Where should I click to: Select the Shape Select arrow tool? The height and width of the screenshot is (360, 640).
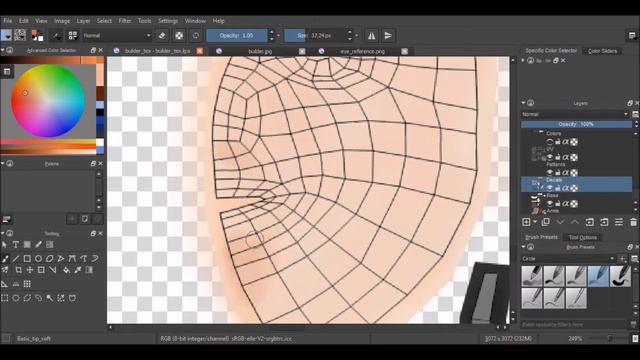[4, 244]
